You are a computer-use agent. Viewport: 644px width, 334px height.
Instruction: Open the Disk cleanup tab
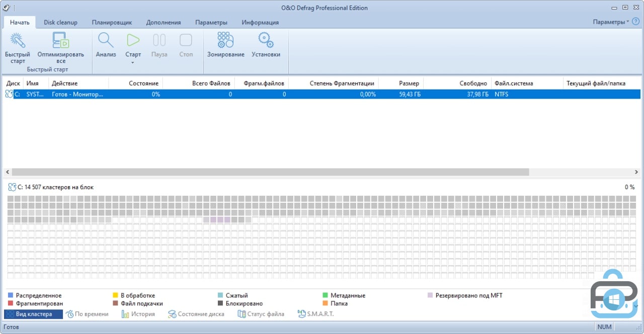[60, 22]
